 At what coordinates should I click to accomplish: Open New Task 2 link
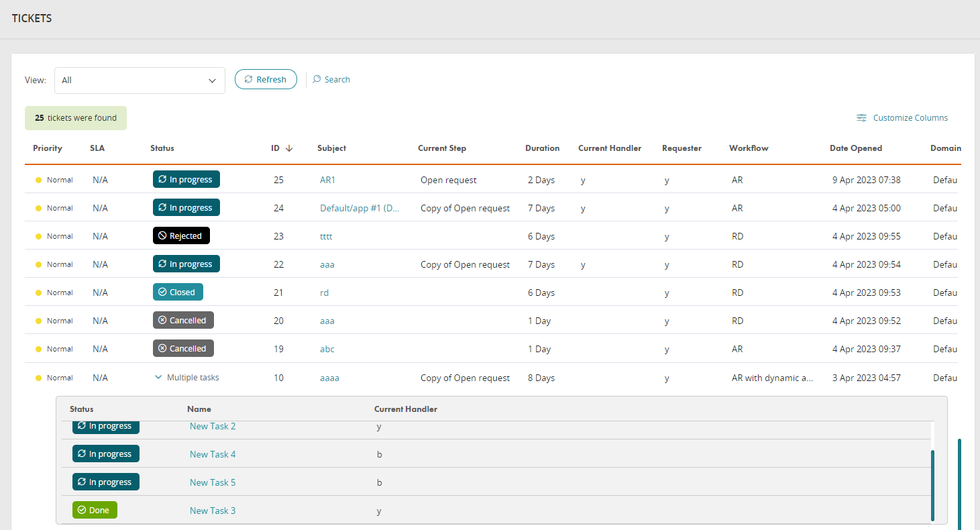(213, 426)
